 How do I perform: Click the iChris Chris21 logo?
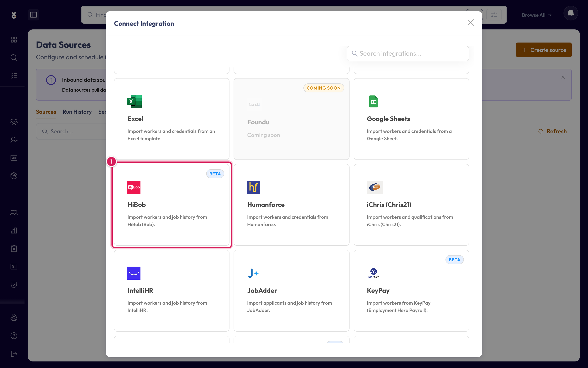375,187
